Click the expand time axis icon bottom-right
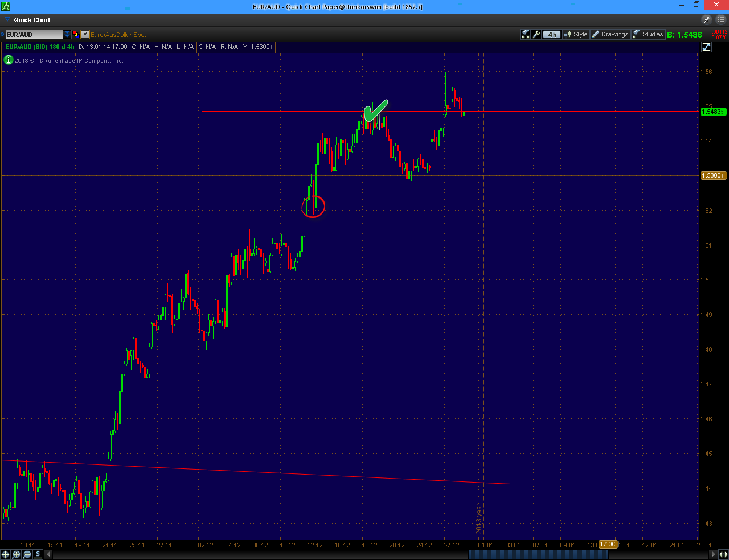Image resolution: width=729 pixels, height=560 pixels. 723,554
